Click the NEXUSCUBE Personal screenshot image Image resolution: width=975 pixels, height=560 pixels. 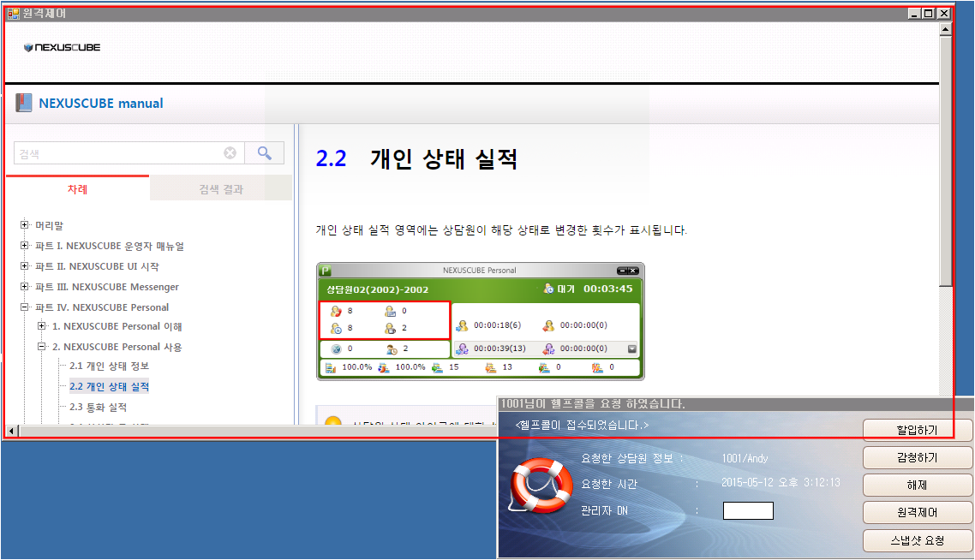480,321
